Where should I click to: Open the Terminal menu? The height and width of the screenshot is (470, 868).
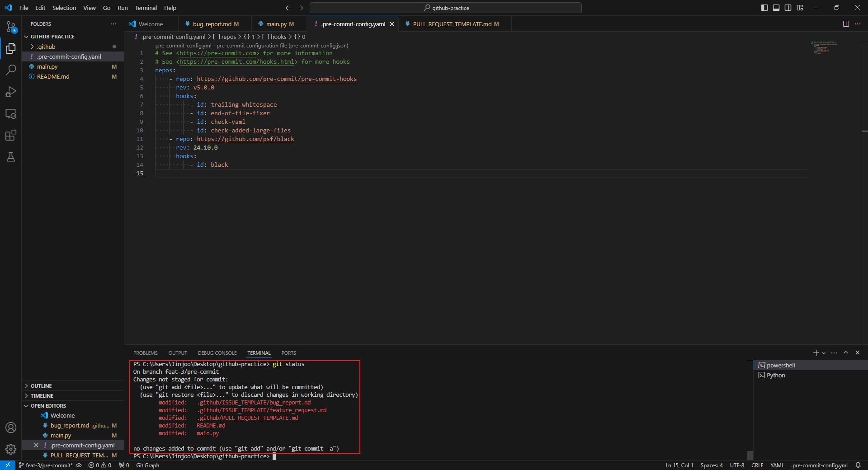pos(146,8)
